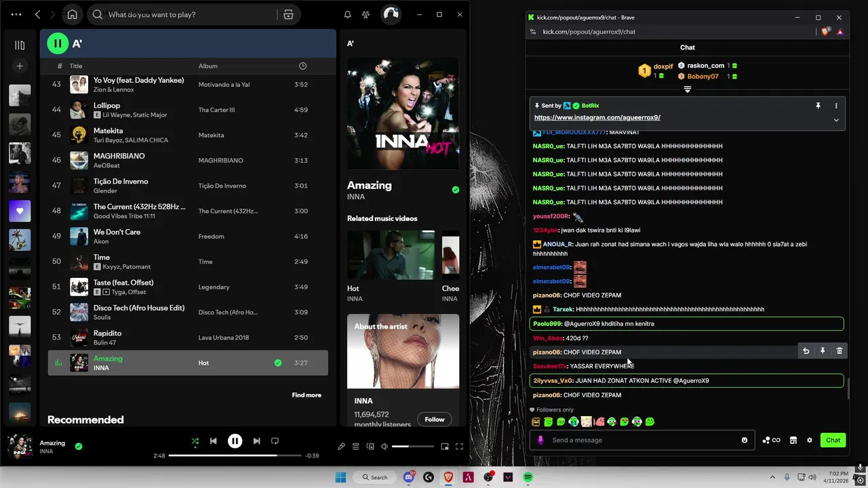Send message with green Chat button
This screenshot has width=868, height=488.
pyautogui.click(x=833, y=440)
